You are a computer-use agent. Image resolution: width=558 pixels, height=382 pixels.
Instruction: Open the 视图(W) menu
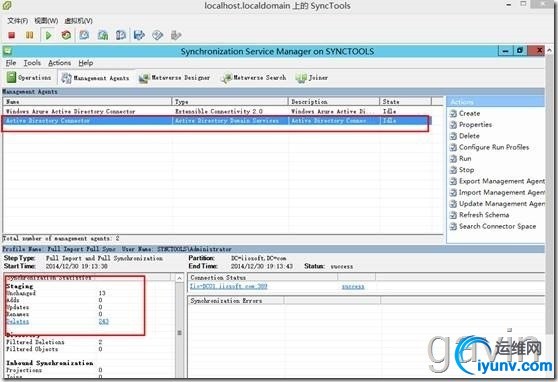(x=46, y=21)
